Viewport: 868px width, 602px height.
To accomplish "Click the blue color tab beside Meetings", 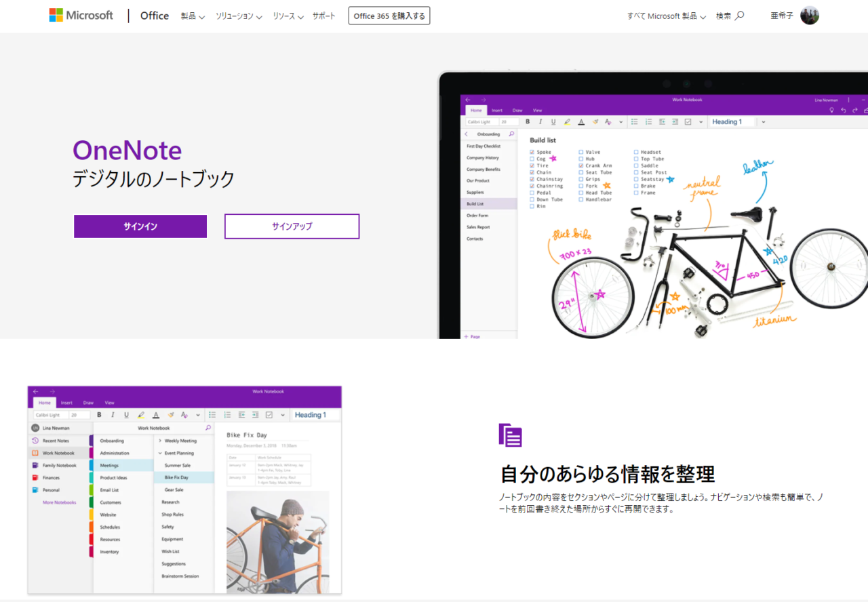I will click(91, 466).
